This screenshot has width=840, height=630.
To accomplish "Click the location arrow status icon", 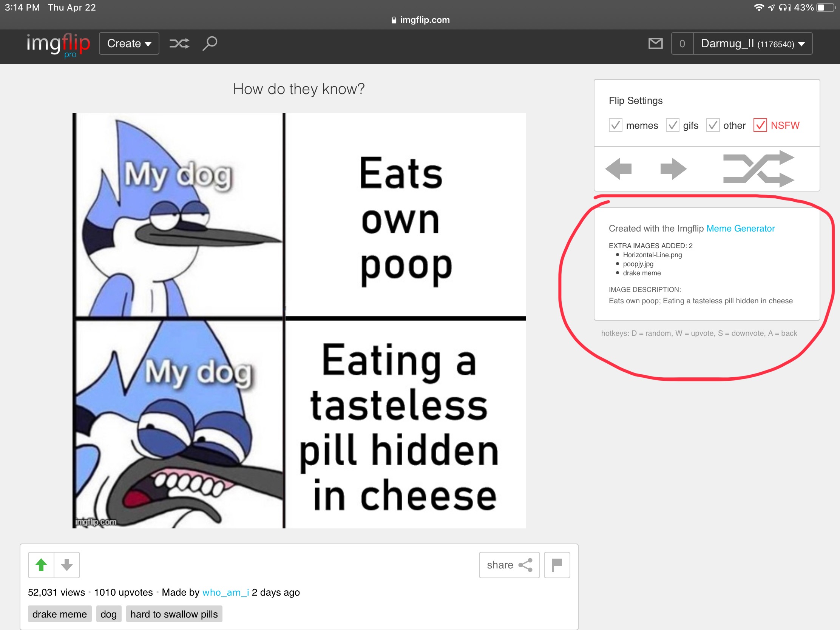I will (x=771, y=8).
